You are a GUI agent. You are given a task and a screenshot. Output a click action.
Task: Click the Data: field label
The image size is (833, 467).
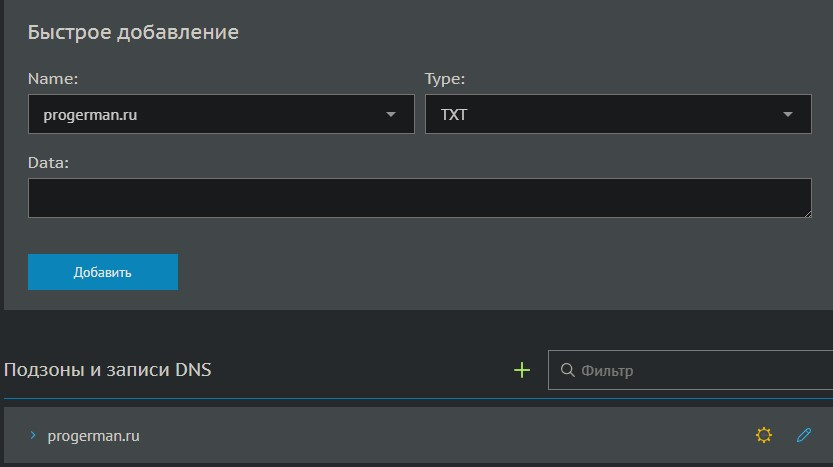48,162
